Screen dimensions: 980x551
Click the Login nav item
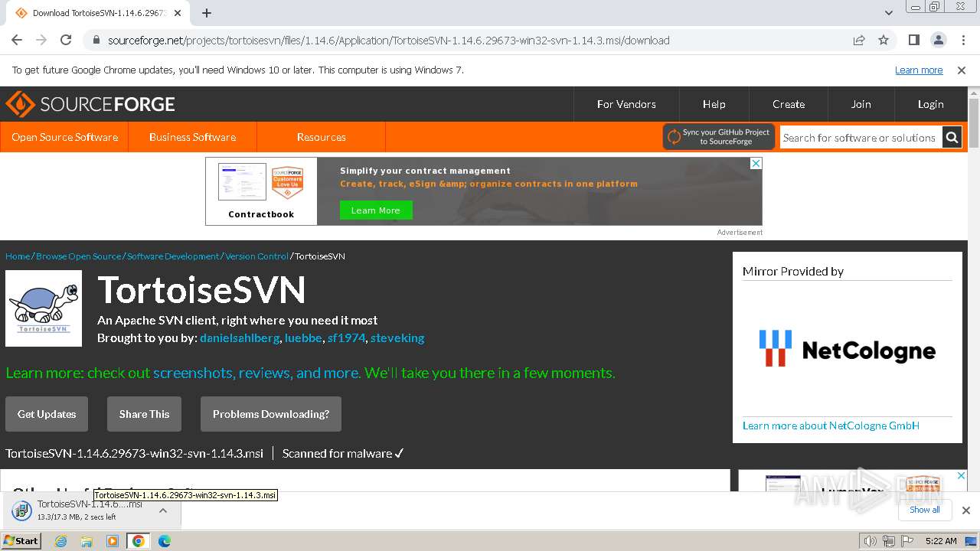pyautogui.click(x=931, y=104)
